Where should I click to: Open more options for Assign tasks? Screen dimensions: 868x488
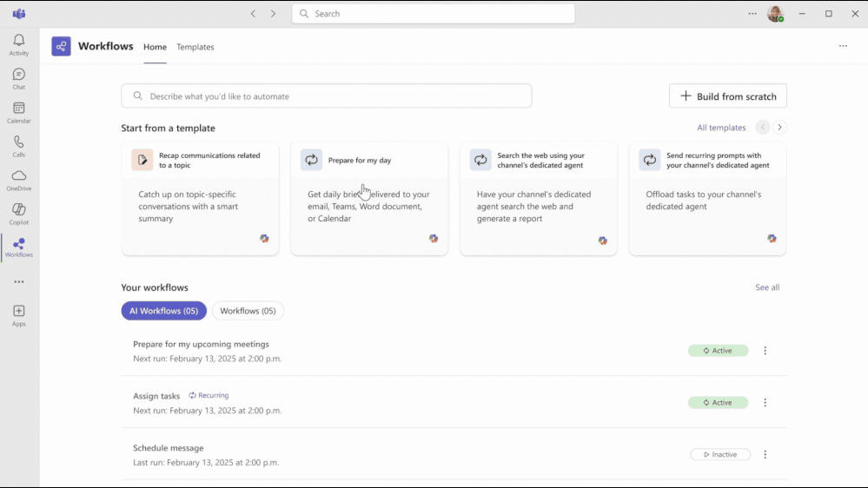(x=765, y=403)
